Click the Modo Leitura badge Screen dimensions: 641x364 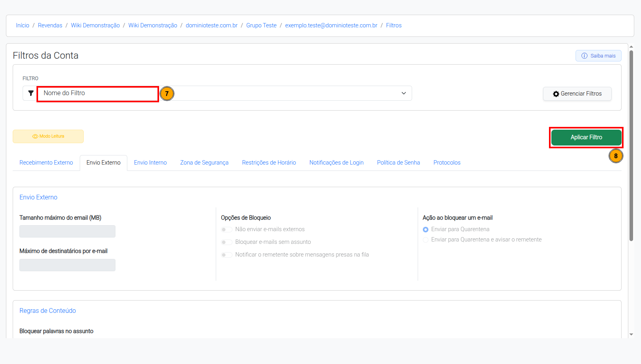48,136
